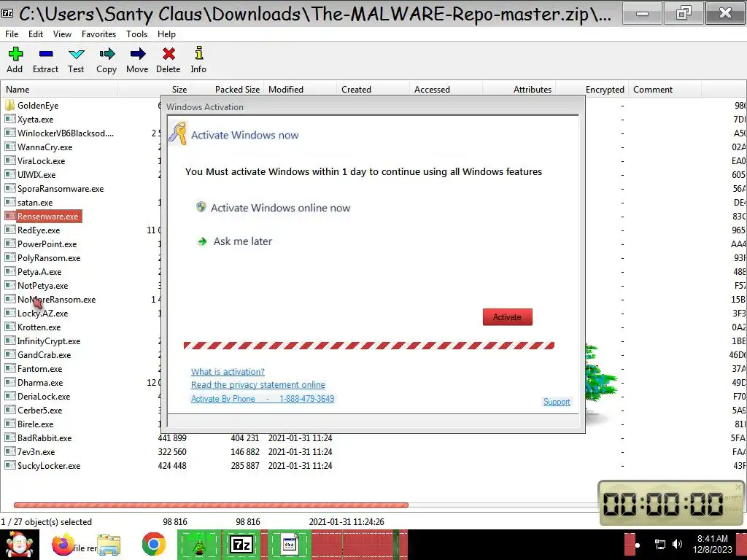Click the Info toolbar icon
Image resolution: width=747 pixels, height=560 pixels.
click(198, 54)
